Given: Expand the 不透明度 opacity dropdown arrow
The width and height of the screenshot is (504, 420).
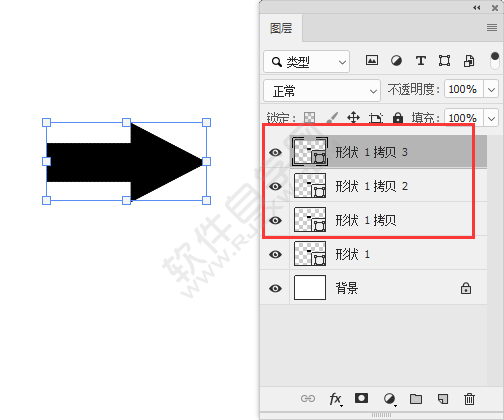Looking at the screenshot, I should pos(491,89).
